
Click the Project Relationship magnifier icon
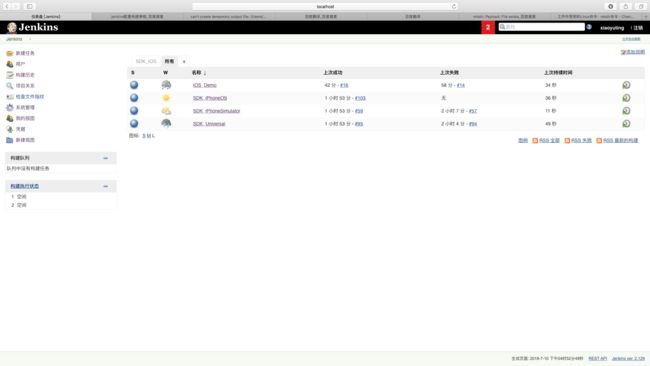click(x=10, y=86)
